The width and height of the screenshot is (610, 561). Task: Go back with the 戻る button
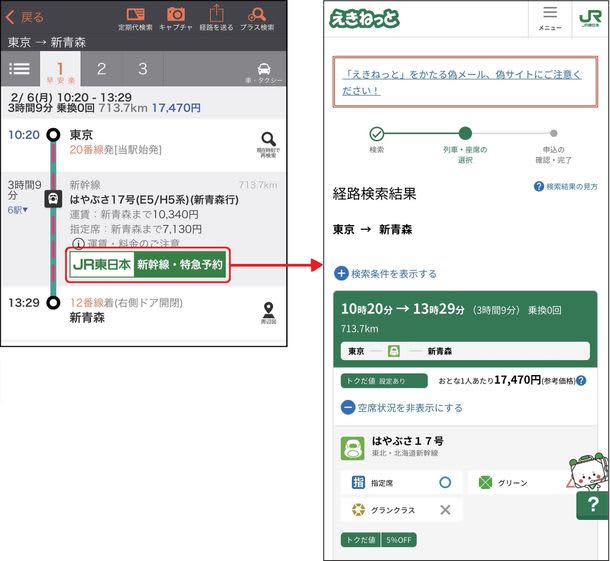click(x=25, y=17)
